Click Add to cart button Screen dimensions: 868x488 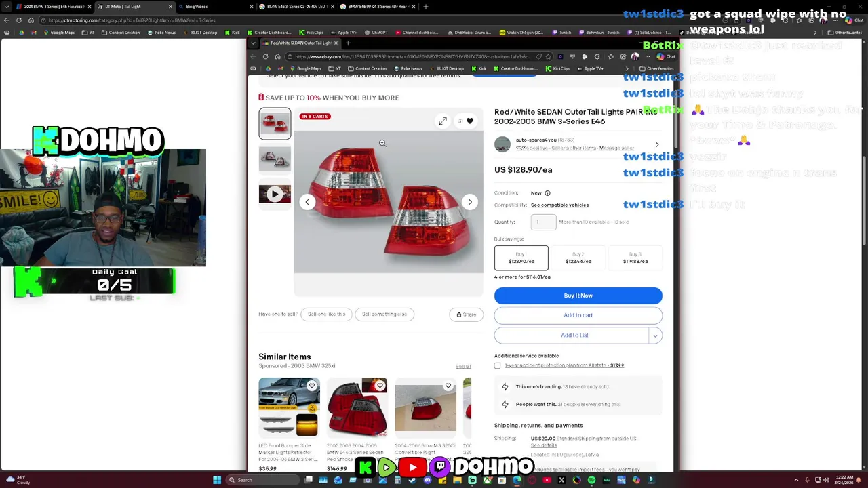578,315
